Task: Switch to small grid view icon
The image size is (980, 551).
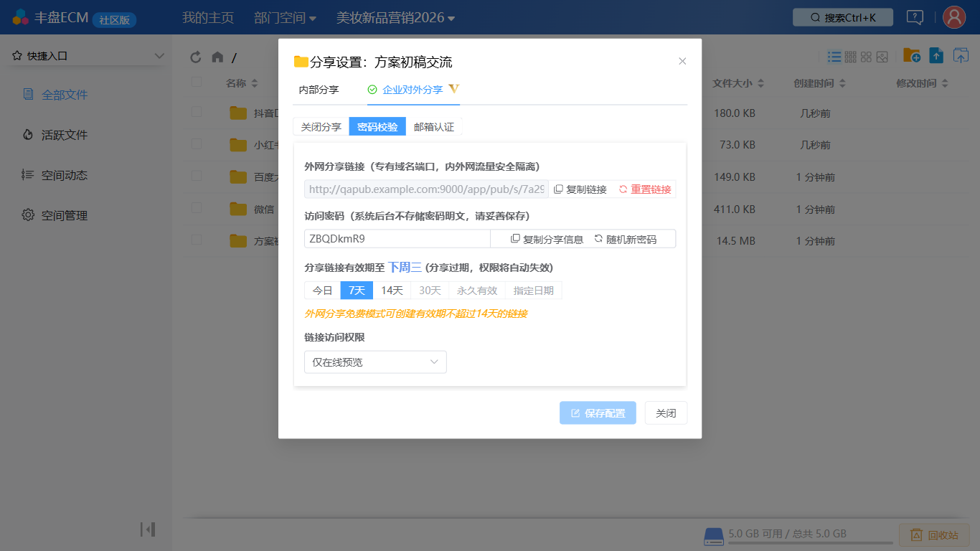Action: click(851, 57)
